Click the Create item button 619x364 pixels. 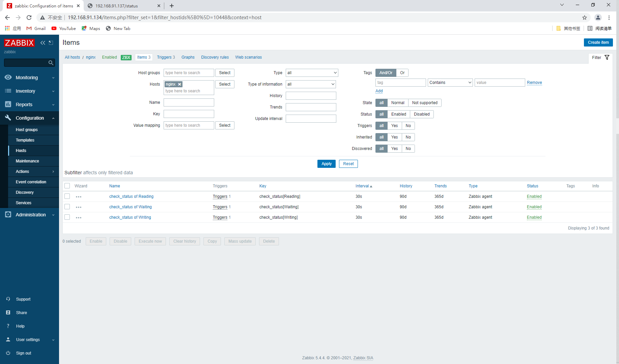pos(598,42)
